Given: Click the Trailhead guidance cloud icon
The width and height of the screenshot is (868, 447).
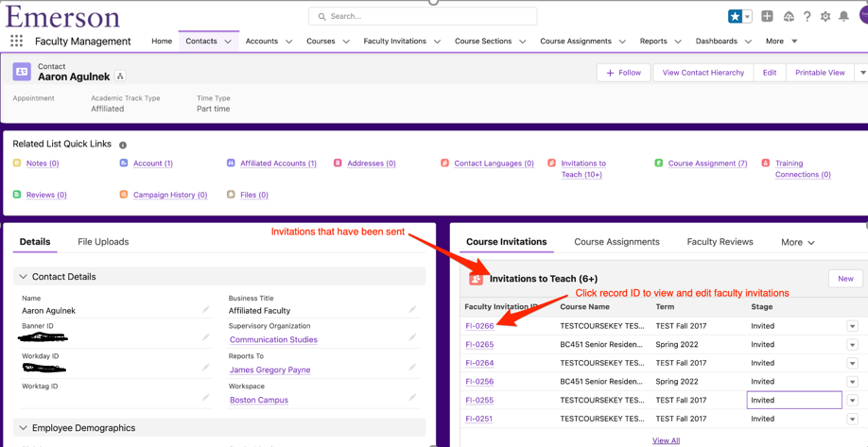Looking at the screenshot, I should [x=789, y=17].
